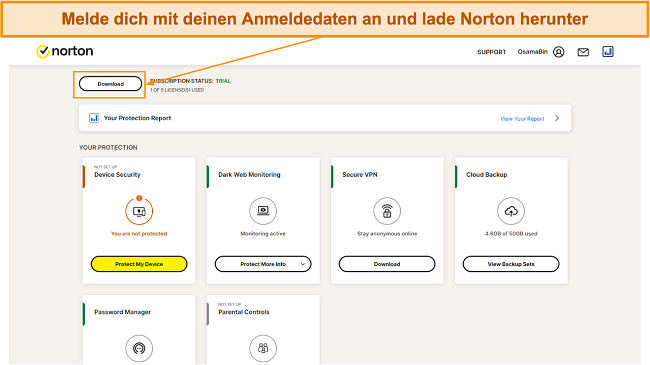The width and height of the screenshot is (650, 365).
Task: Open the SUPPORT menu item
Action: (x=492, y=52)
